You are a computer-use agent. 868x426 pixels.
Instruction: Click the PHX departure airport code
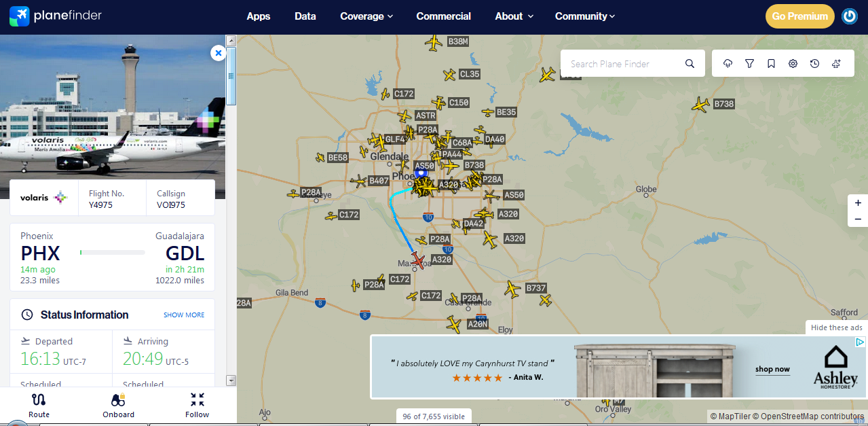click(x=40, y=253)
